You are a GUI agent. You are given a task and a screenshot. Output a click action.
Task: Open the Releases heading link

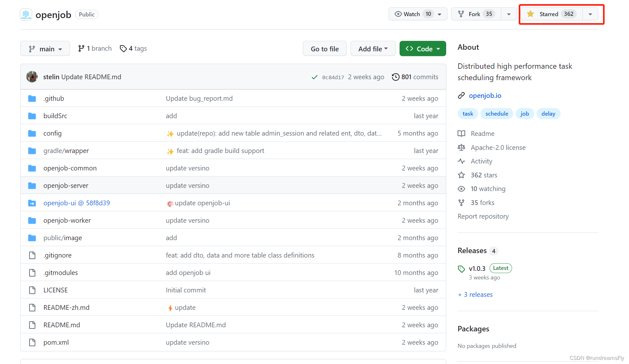[x=472, y=251]
